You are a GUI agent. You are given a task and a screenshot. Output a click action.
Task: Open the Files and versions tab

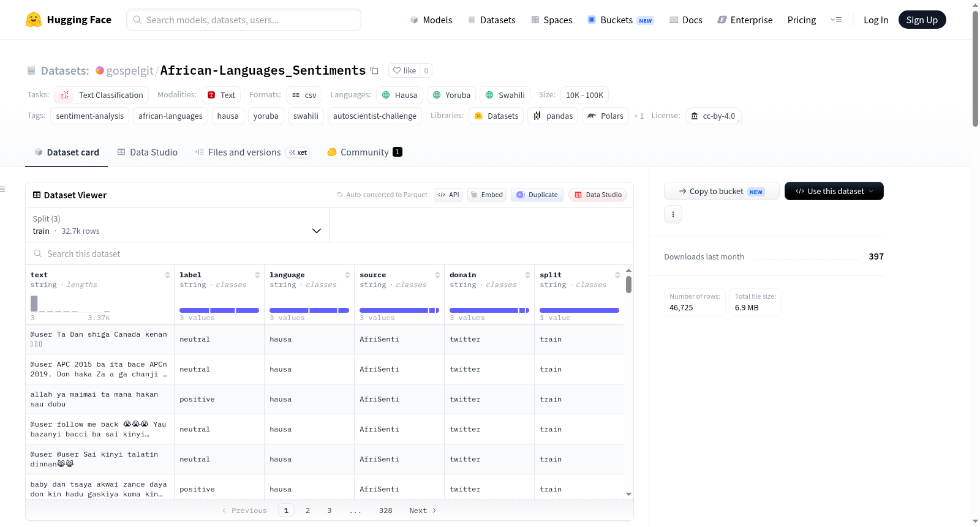point(252,152)
